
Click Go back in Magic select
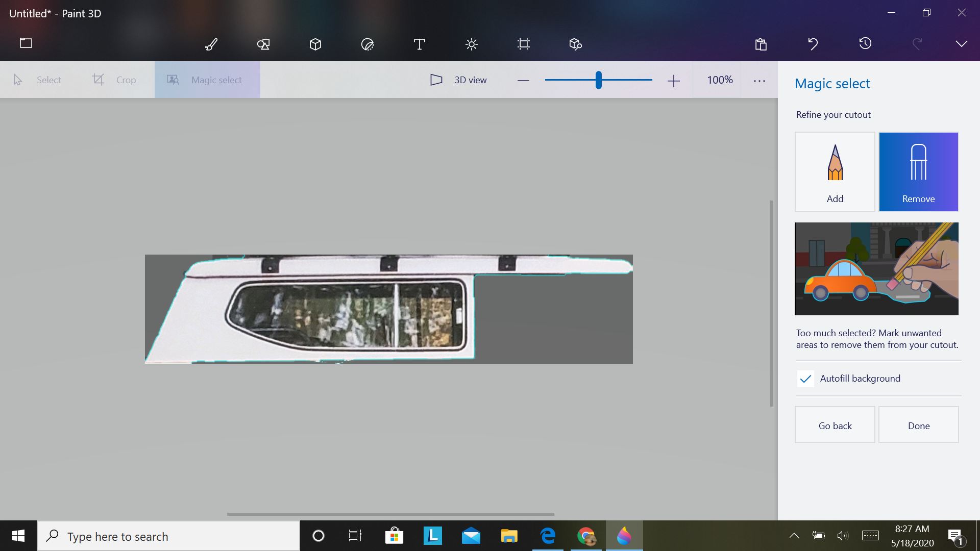point(835,424)
